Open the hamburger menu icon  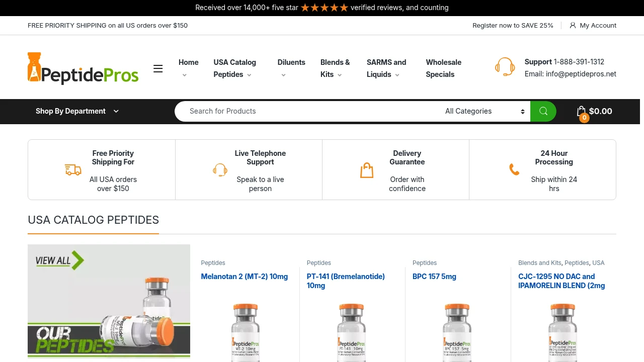(x=158, y=69)
